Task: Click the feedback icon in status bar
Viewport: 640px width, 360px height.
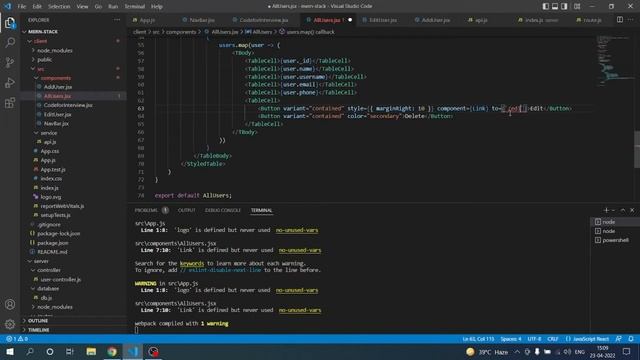Action: pyautogui.click(x=619, y=339)
